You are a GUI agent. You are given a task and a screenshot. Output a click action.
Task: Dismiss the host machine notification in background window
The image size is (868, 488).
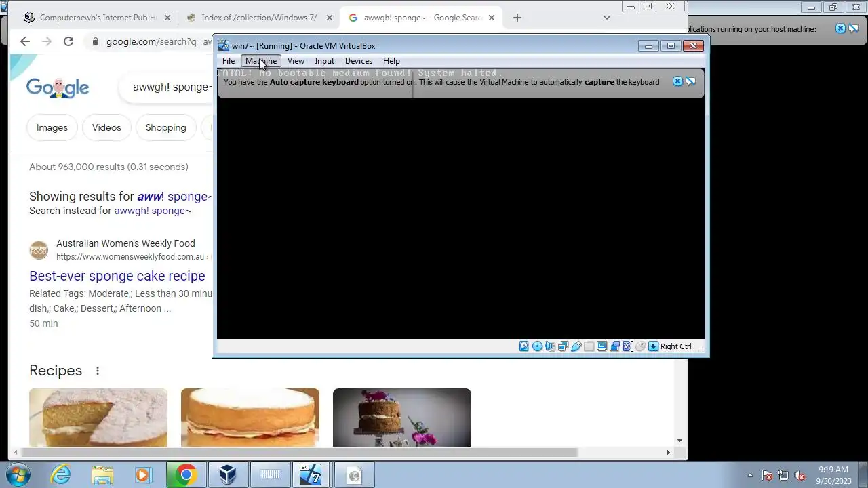coord(840,28)
